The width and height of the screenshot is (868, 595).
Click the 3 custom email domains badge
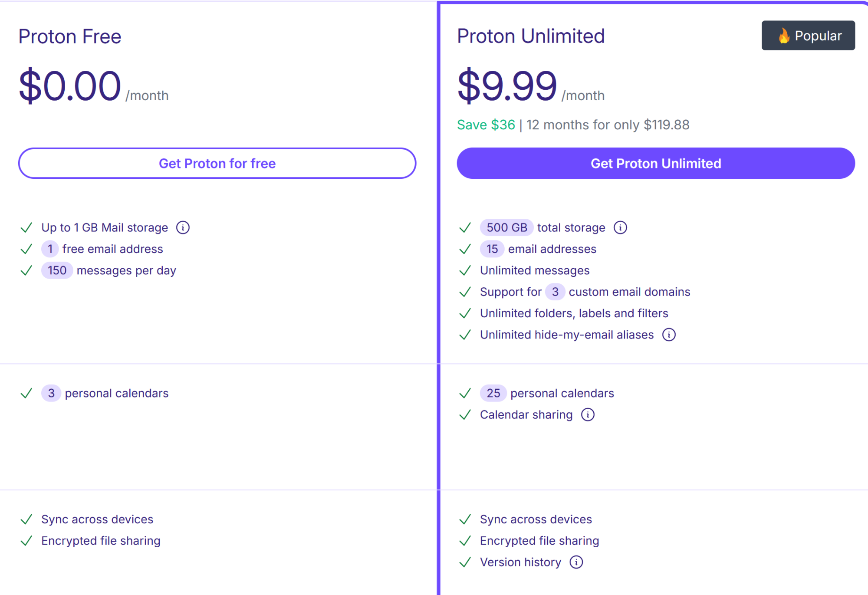555,292
